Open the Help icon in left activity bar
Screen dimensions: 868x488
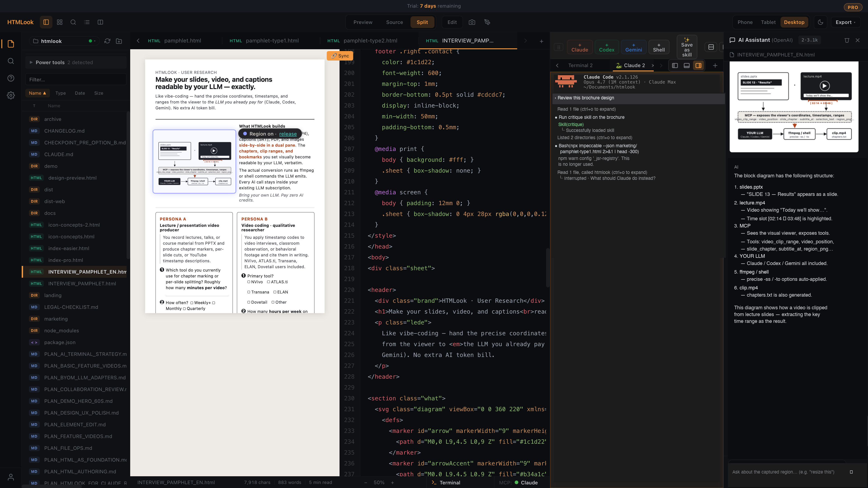point(11,78)
